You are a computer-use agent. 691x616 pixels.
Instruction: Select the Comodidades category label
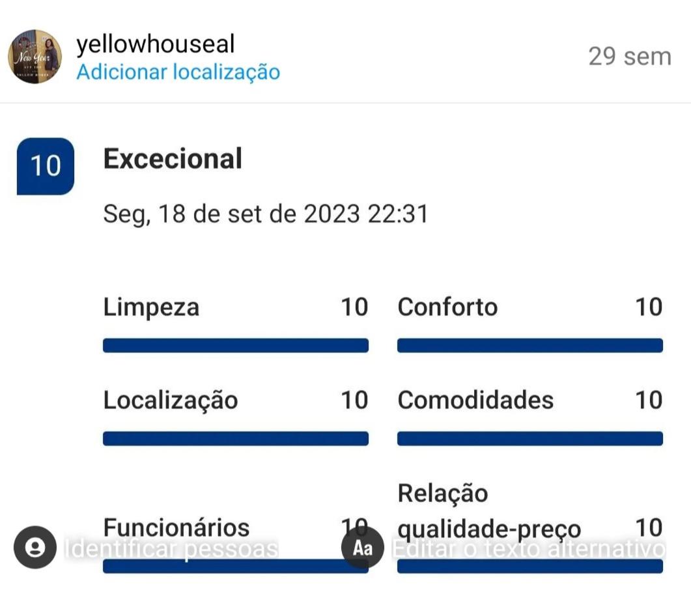(475, 400)
